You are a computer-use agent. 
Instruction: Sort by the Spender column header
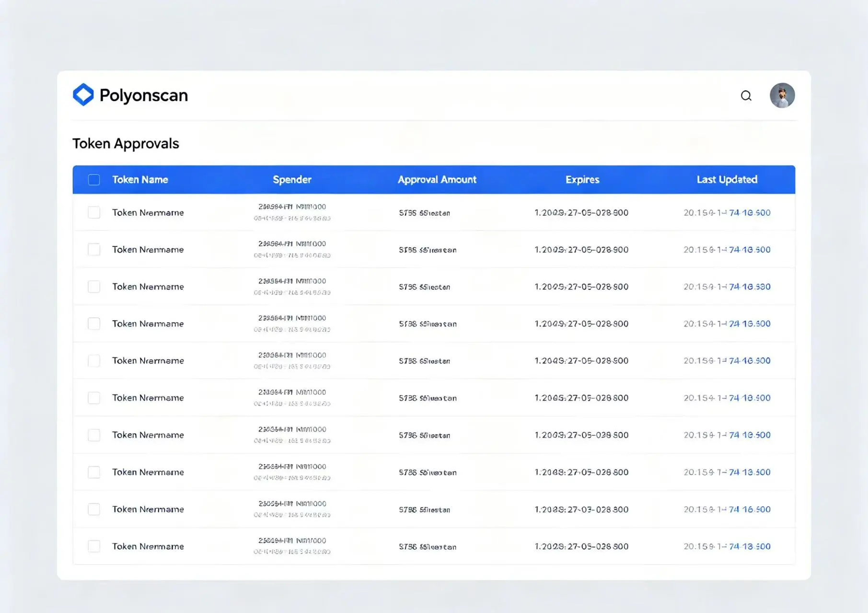pyautogui.click(x=292, y=180)
